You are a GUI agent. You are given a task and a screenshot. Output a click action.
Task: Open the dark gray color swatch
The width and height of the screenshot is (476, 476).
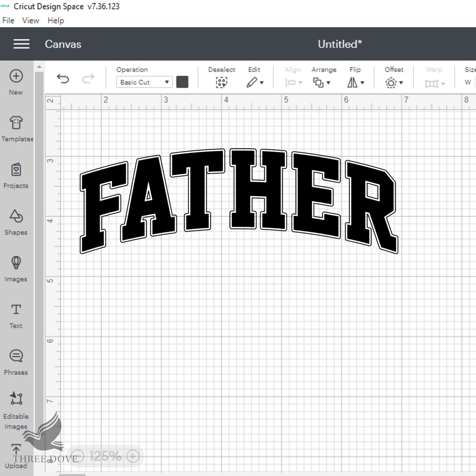coord(182,82)
